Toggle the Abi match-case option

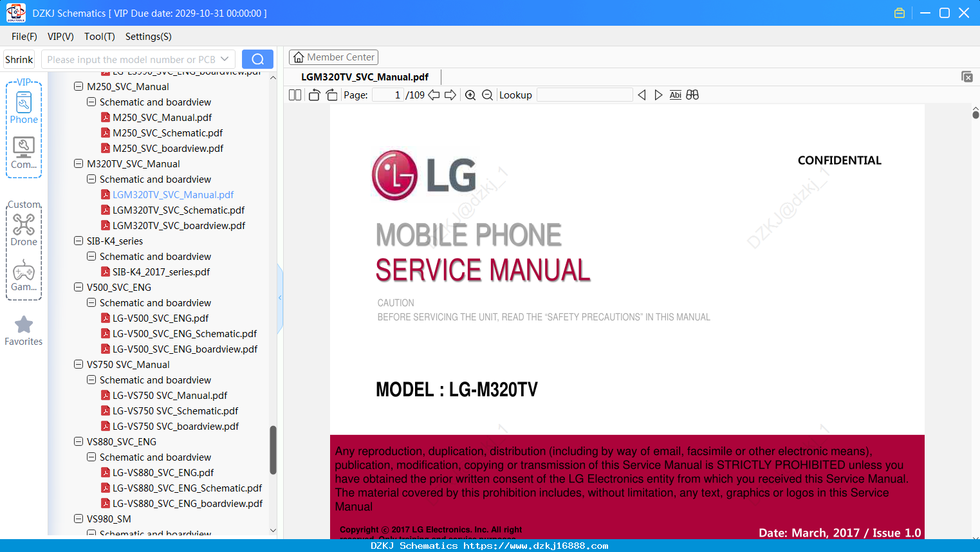(x=675, y=95)
